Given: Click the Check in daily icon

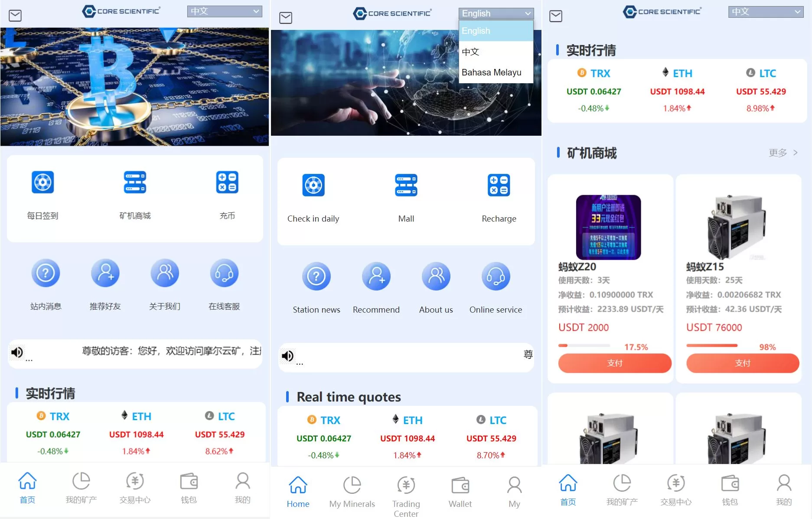Looking at the screenshot, I should (x=313, y=185).
